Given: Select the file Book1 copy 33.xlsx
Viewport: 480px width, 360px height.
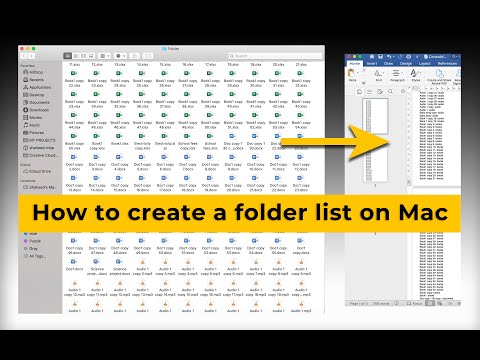Looking at the screenshot, I should (x=74, y=100).
